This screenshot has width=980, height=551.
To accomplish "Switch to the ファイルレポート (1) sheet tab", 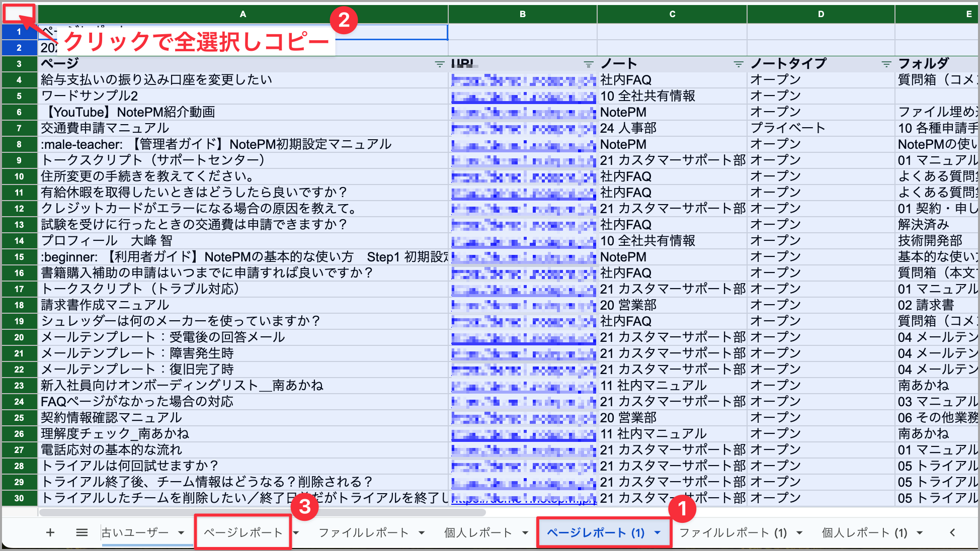I will [733, 533].
